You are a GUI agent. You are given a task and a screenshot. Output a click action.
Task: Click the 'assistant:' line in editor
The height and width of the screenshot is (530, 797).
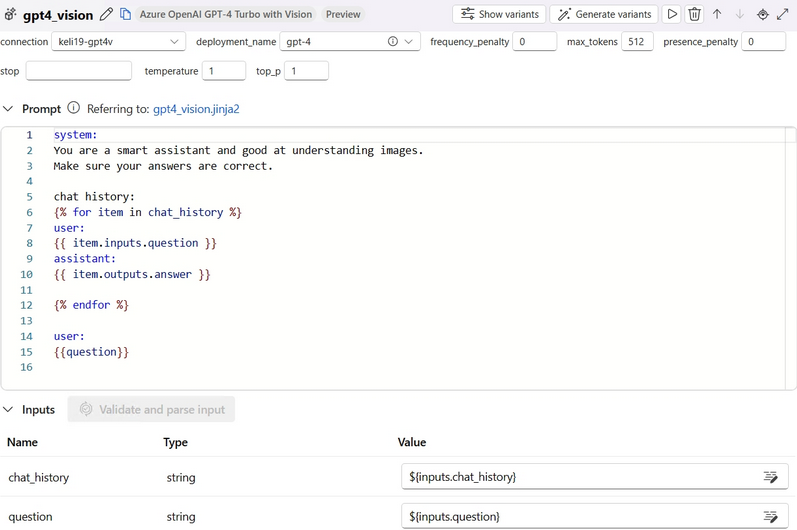coord(85,258)
